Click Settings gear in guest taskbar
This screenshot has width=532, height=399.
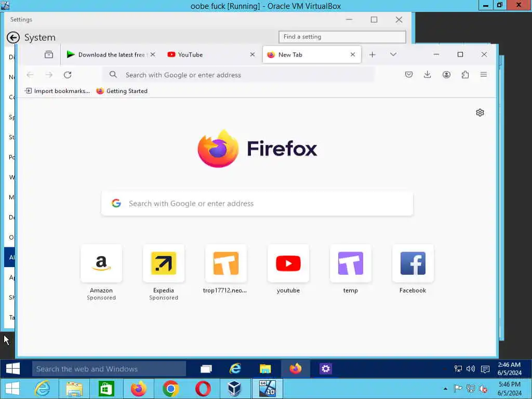325,369
